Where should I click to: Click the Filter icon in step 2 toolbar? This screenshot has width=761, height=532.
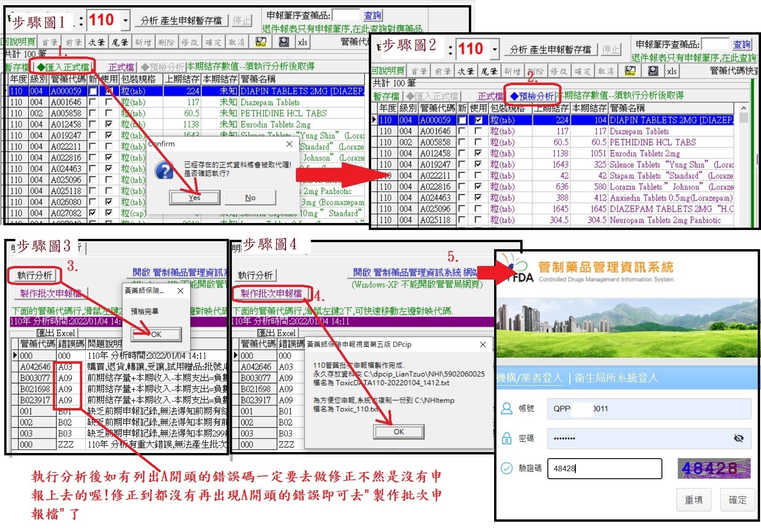630,71
